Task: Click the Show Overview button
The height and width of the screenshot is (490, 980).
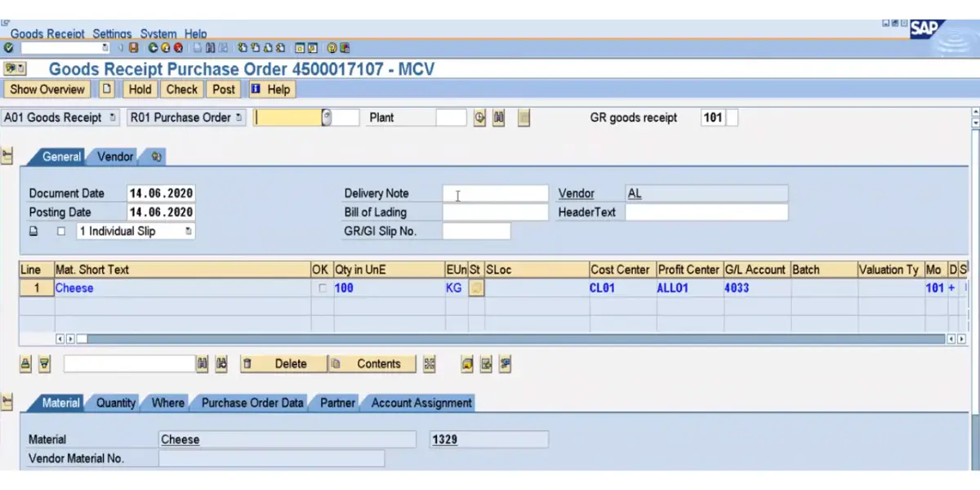Action: [47, 89]
